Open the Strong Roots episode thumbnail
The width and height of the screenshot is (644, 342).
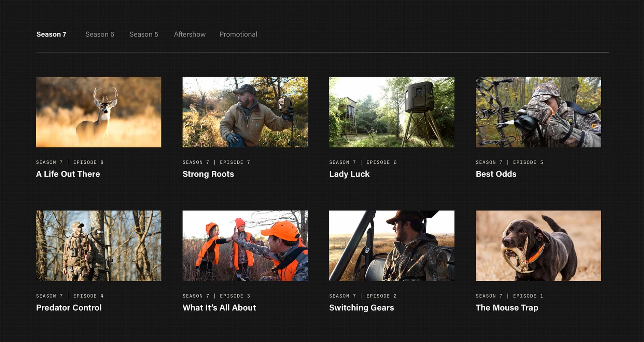pyautogui.click(x=245, y=112)
